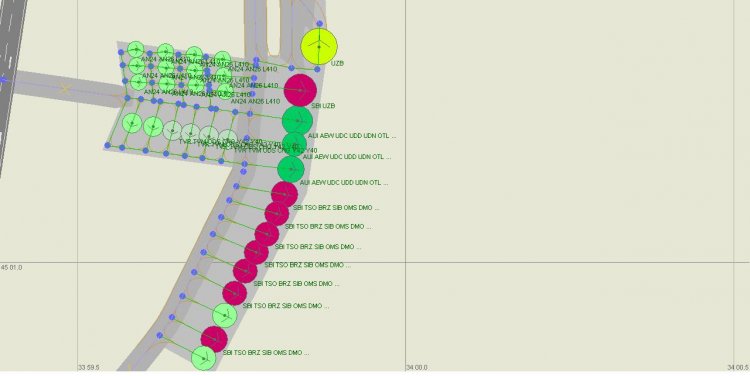Click the bottommost magenta SBI TSO stand
Viewport: 750px width, 376px height.
[214, 339]
